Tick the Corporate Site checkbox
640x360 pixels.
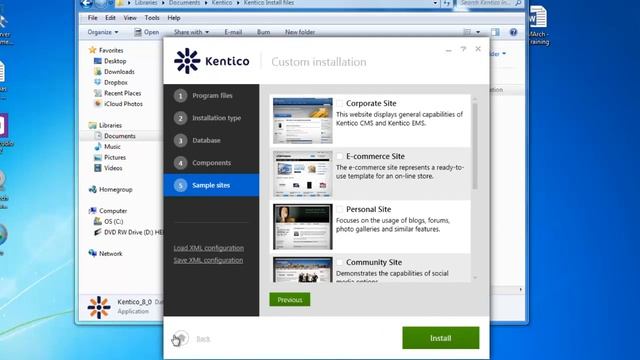(x=340, y=103)
